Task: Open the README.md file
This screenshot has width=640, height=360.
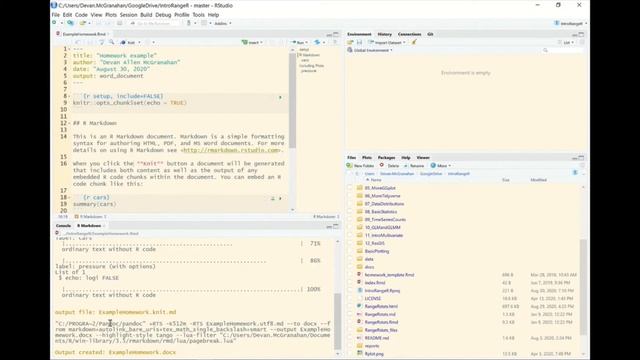Action: point(377,338)
